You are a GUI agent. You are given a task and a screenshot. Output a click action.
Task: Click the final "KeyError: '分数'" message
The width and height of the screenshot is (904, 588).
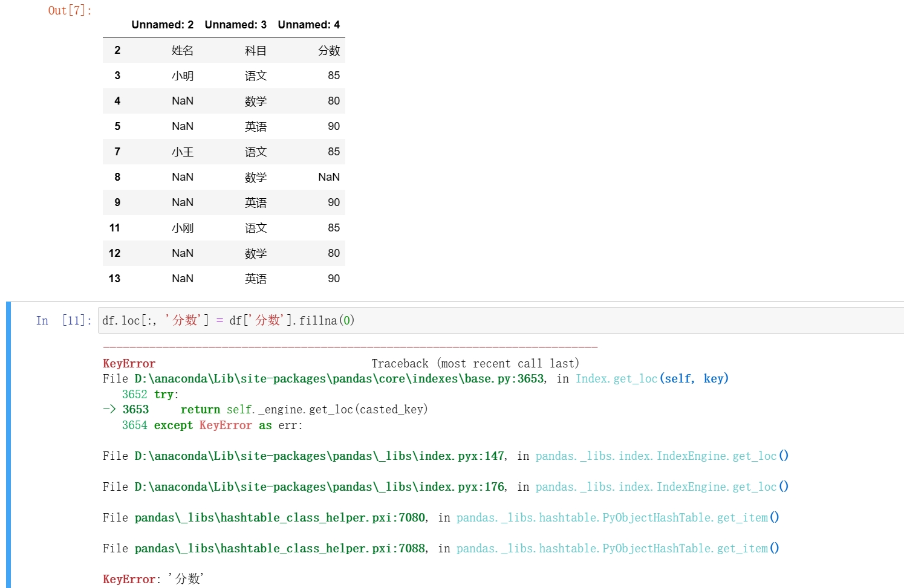click(x=153, y=579)
